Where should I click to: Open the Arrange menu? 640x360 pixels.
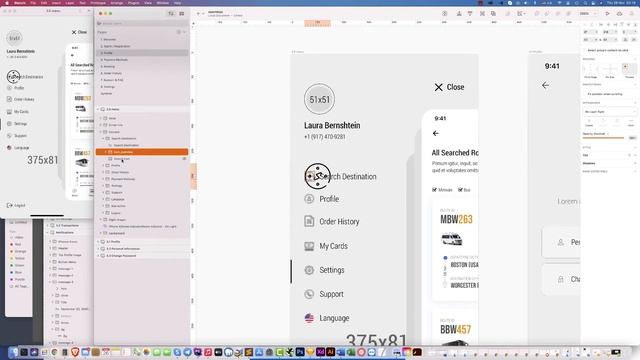pyautogui.click(x=117, y=3)
